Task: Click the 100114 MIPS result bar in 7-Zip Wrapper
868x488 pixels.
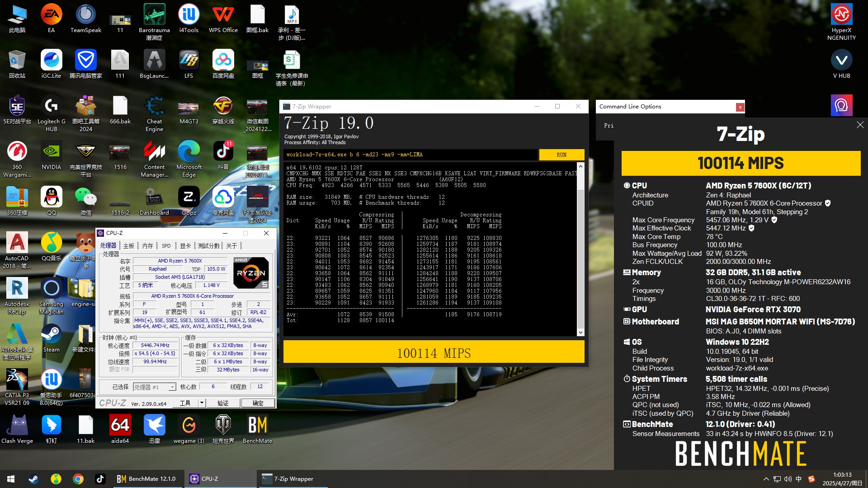Action: point(434,352)
